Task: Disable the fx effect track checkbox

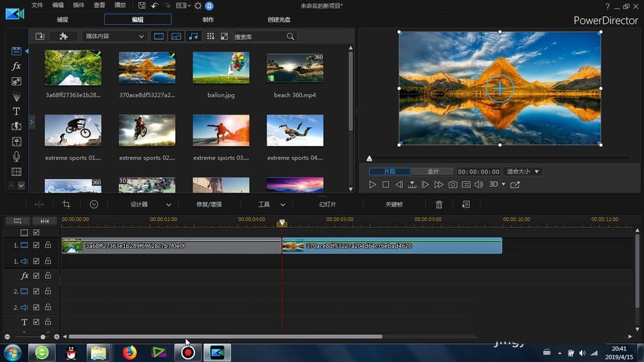Action: (x=37, y=276)
